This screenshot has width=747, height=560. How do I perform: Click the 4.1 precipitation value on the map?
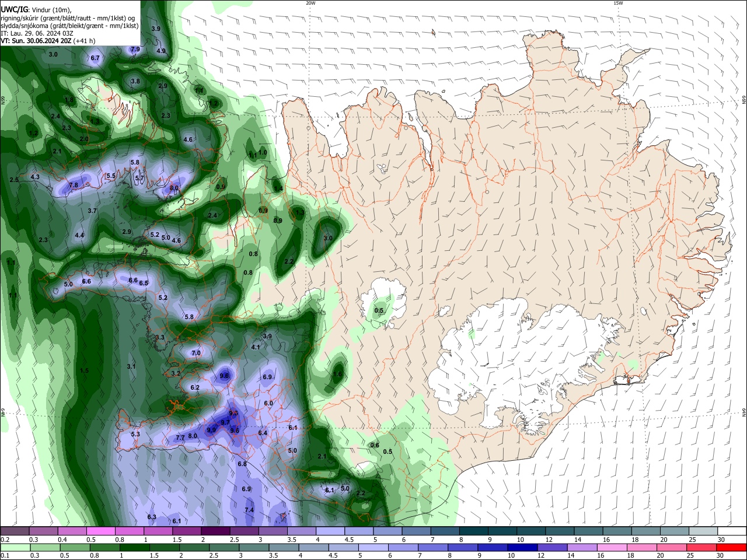256,347
